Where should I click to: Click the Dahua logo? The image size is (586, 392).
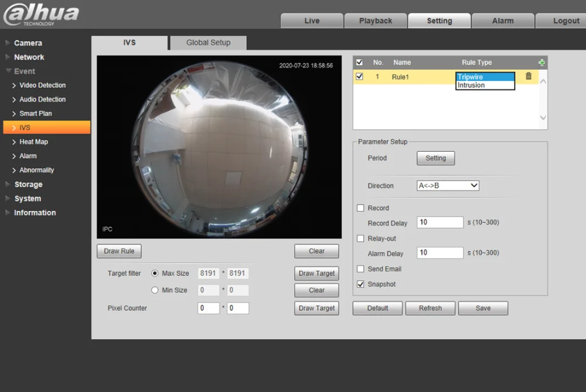coord(41,15)
